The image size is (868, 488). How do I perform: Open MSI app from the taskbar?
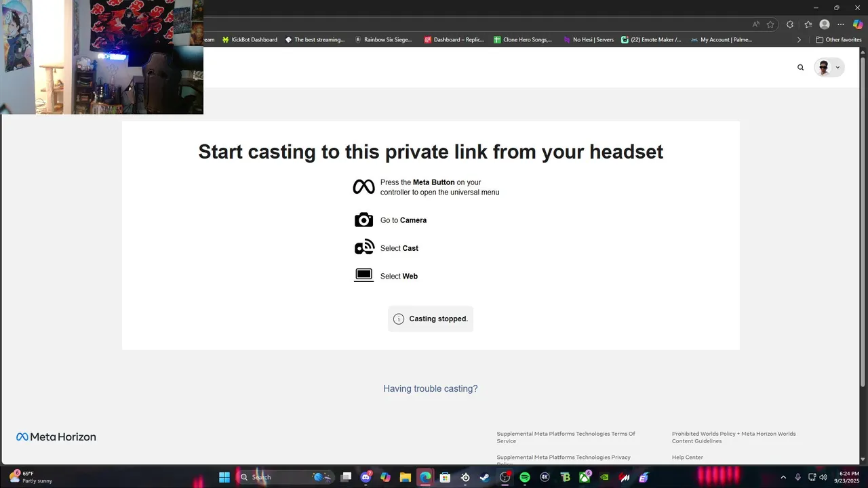click(625, 477)
